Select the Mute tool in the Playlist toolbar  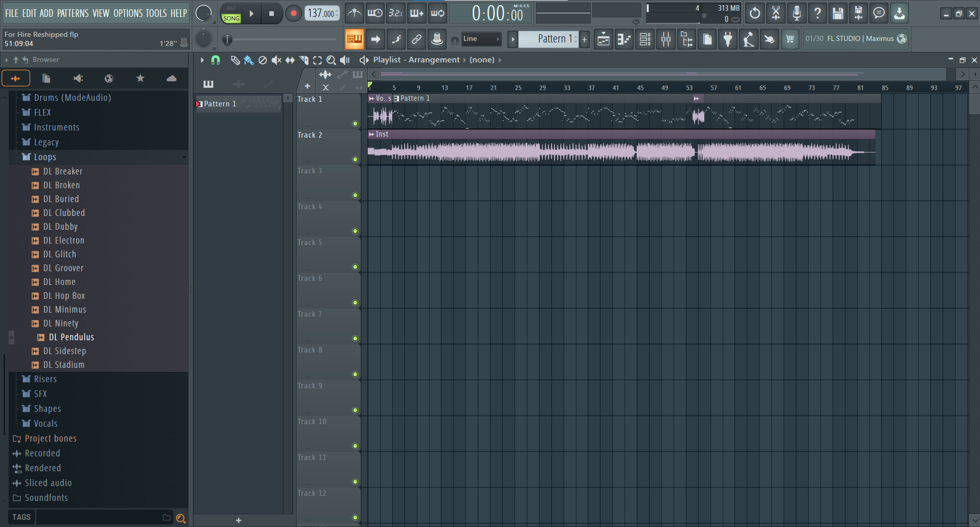click(276, 60)
